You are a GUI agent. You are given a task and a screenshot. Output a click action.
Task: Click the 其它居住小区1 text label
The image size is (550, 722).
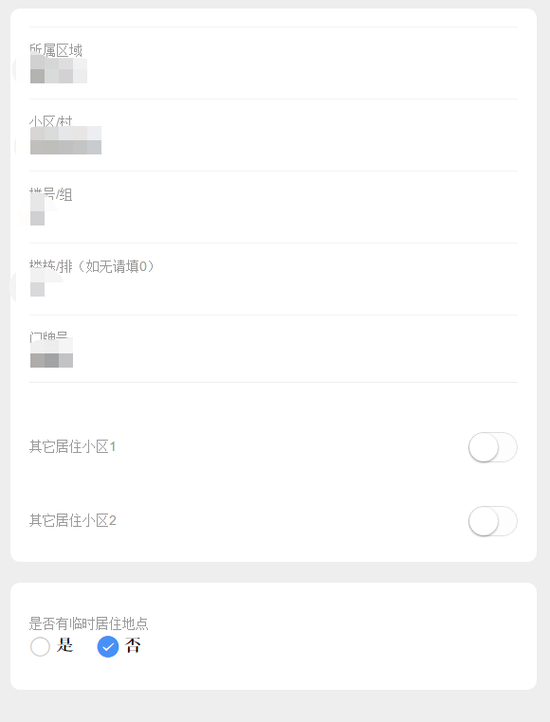click(72, 447)
